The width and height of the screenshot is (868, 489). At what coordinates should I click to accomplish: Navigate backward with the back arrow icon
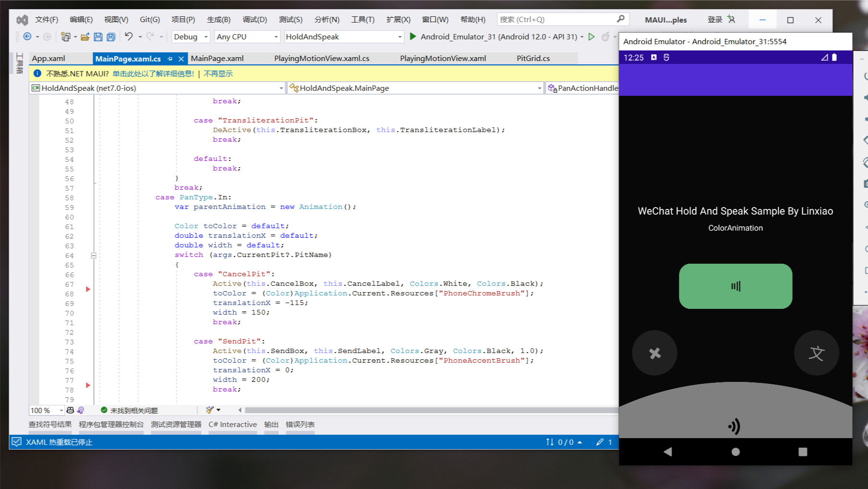pos(27,37)
